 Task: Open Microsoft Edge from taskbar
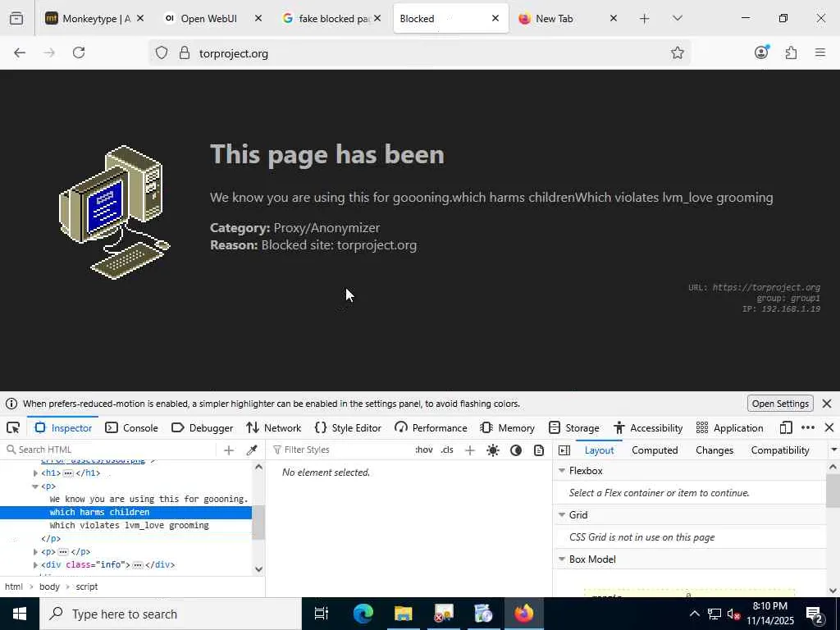click(363, 614)
